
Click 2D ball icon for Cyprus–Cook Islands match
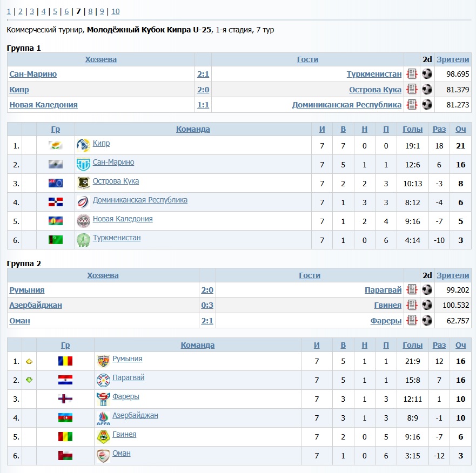click(x=427, y=89)
